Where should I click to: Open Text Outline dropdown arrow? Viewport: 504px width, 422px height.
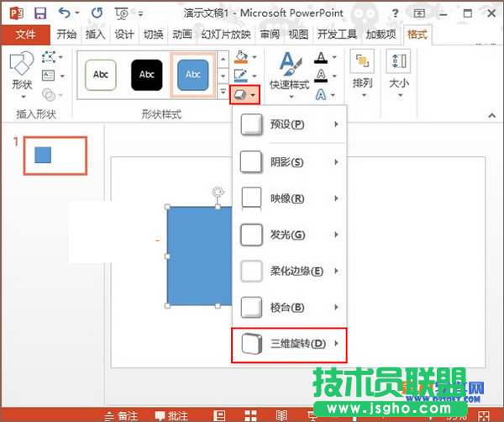coord(334,76)
